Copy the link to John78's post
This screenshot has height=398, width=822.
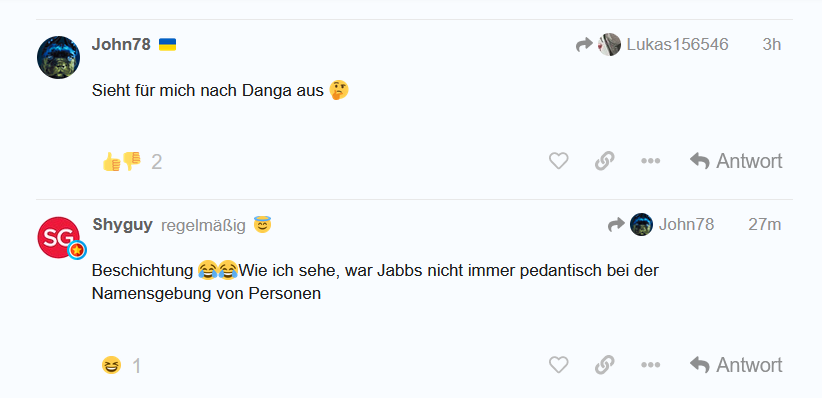[604, 160]
